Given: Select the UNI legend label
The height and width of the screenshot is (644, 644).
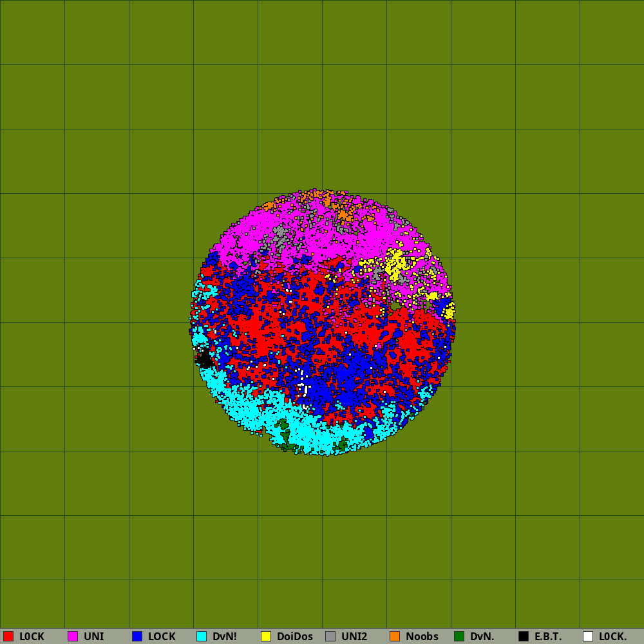Looking at the screenshot, I should point(93,636).
